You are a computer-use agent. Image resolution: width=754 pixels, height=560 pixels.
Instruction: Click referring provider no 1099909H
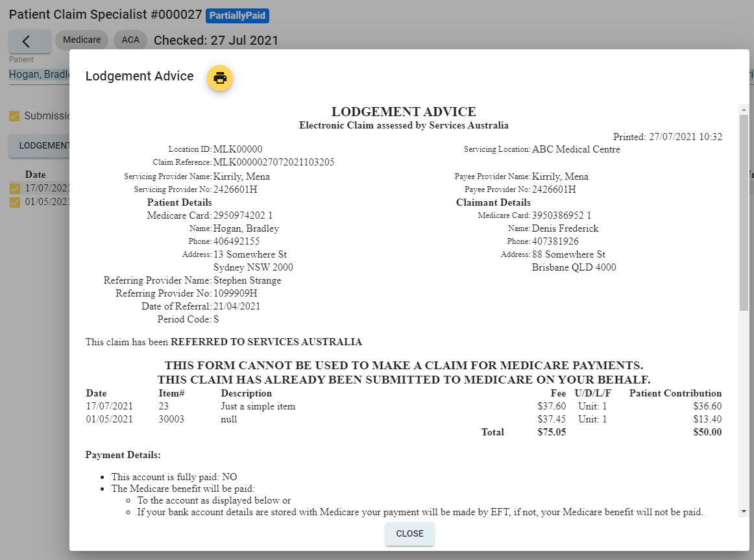click(235, 293)
